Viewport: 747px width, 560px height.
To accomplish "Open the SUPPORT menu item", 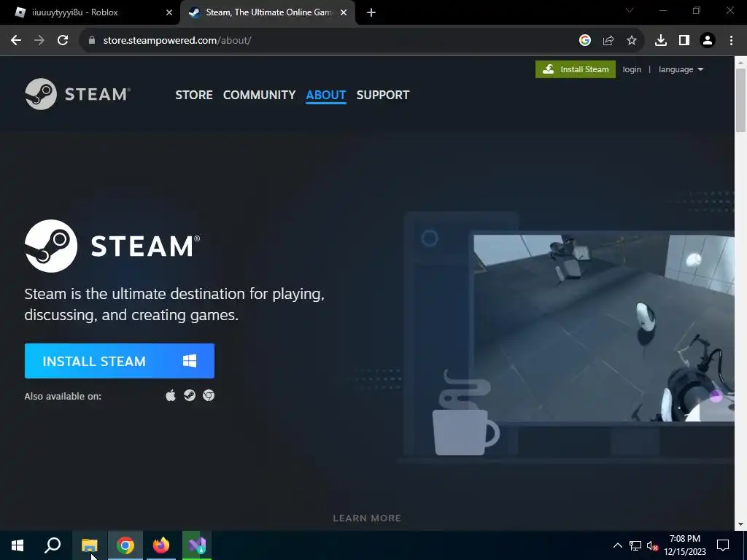I will pyautogui.click(x=383, y=95).
